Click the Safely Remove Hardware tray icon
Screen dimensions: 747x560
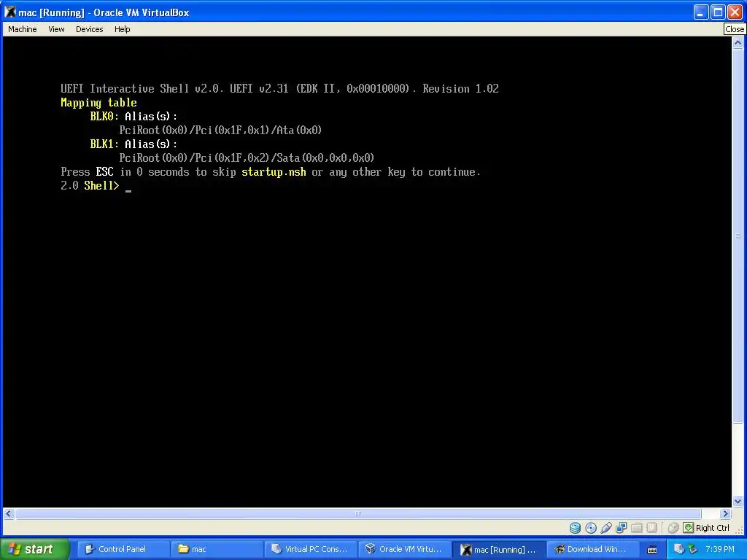point(692,549)
